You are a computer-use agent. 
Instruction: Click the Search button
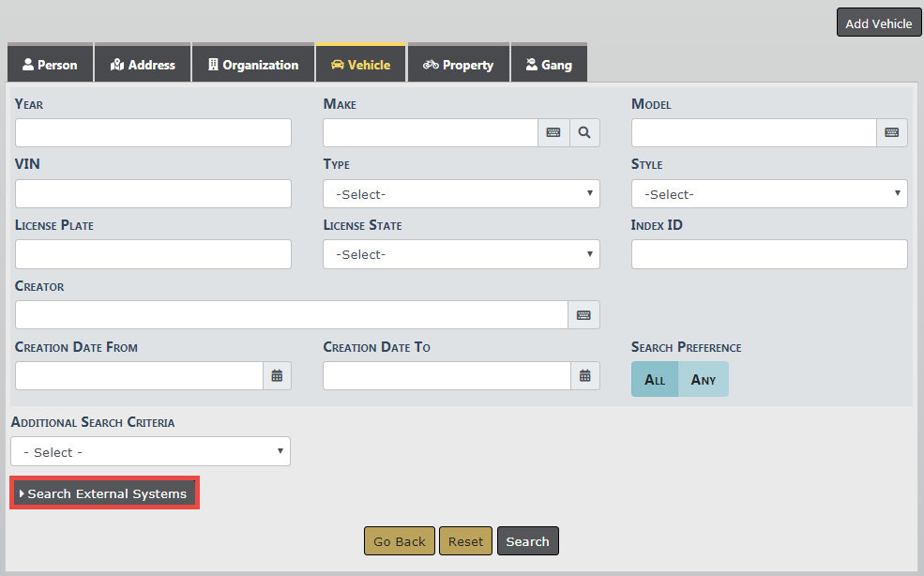pyautogui.click(x=527, y=541)
